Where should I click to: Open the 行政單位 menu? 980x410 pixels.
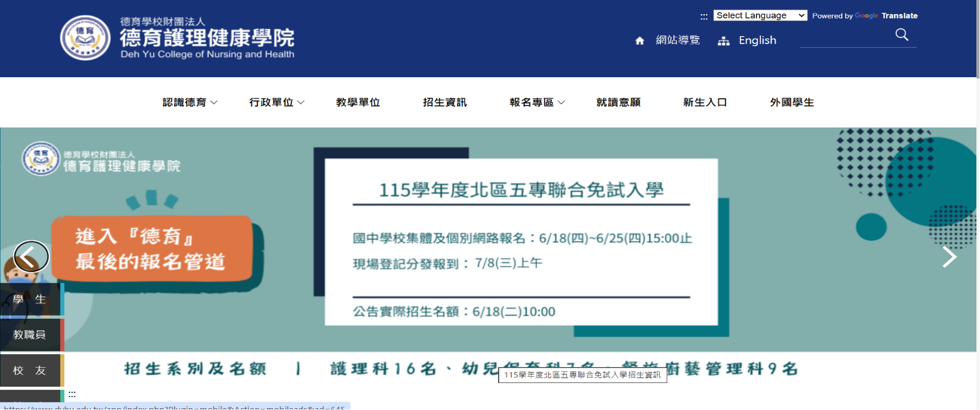[x=271, y=102]
